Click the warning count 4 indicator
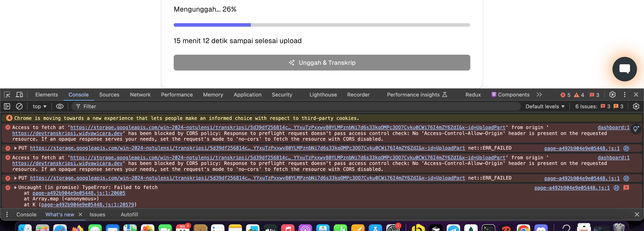This screenshot has width=644, height=231. (579, 95)
